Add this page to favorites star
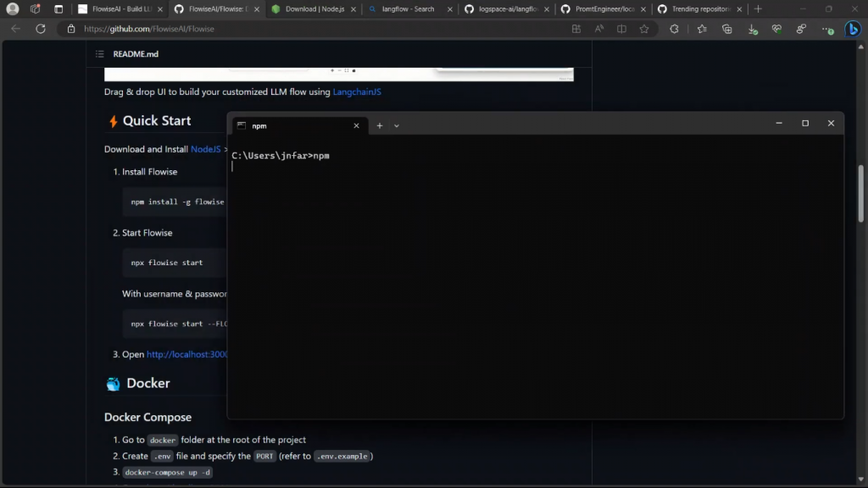 (644, 29)
